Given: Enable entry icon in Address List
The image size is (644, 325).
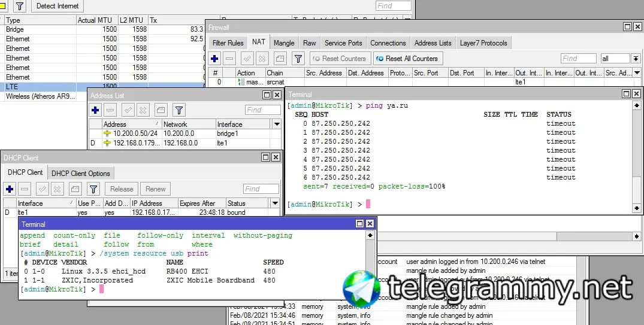Looking at the screenshot, I should point(128,110).
